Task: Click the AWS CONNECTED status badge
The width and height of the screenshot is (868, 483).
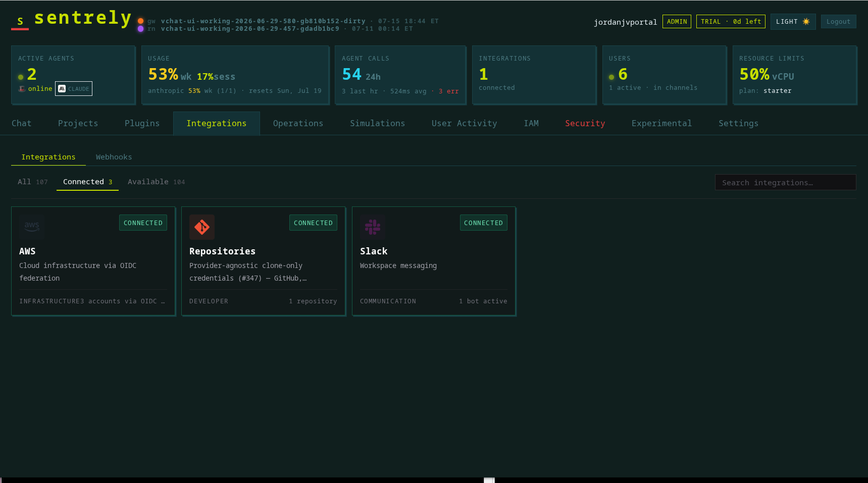Action: tap(143, 223)
